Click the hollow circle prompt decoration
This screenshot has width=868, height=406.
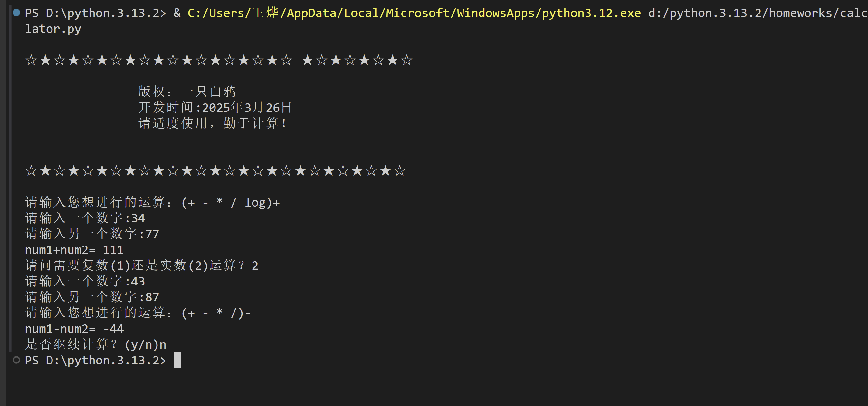[16, 360]
